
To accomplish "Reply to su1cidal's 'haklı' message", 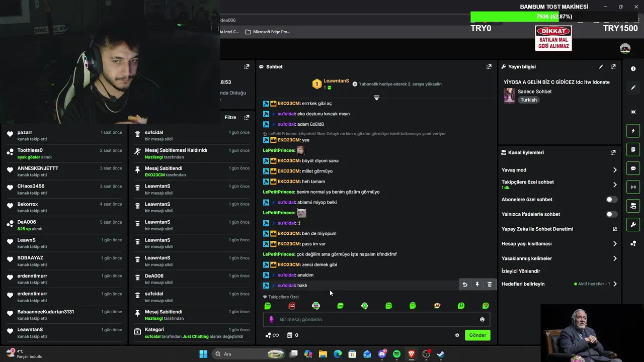I will click(x=465, y=285).
